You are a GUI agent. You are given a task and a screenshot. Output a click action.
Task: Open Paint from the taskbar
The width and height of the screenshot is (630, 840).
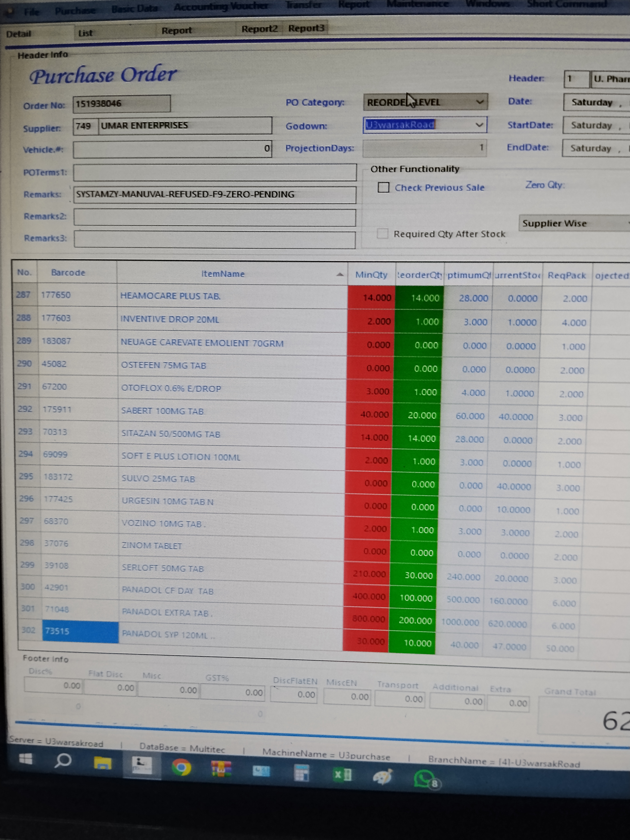[x=382, y=776]
